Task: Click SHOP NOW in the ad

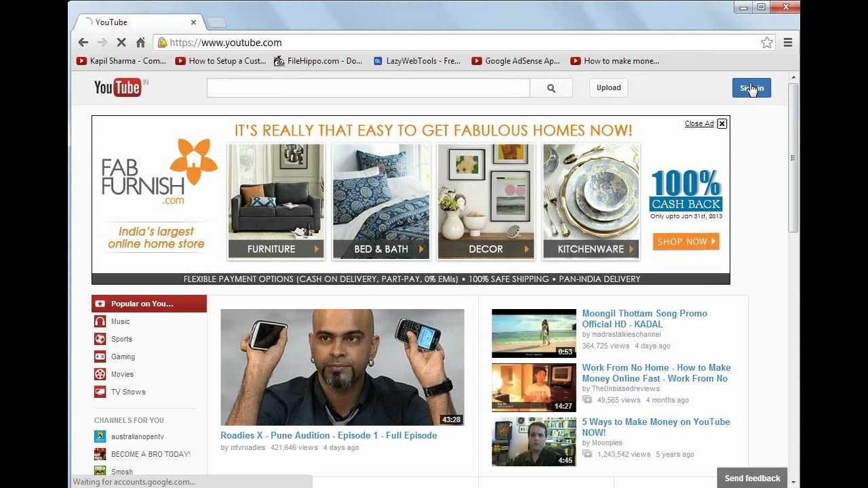Action: tap(686, 241)
